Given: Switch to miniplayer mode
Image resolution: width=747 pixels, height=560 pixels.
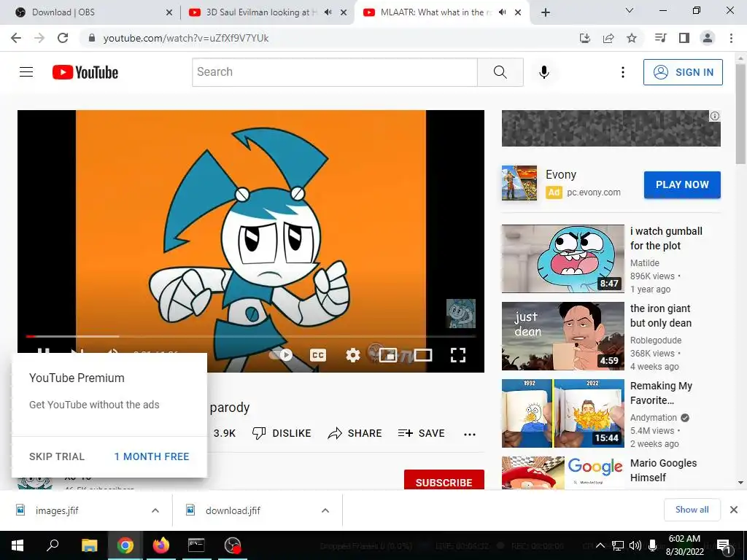Looking at the screenshot, I should click(x=388, y=355).
